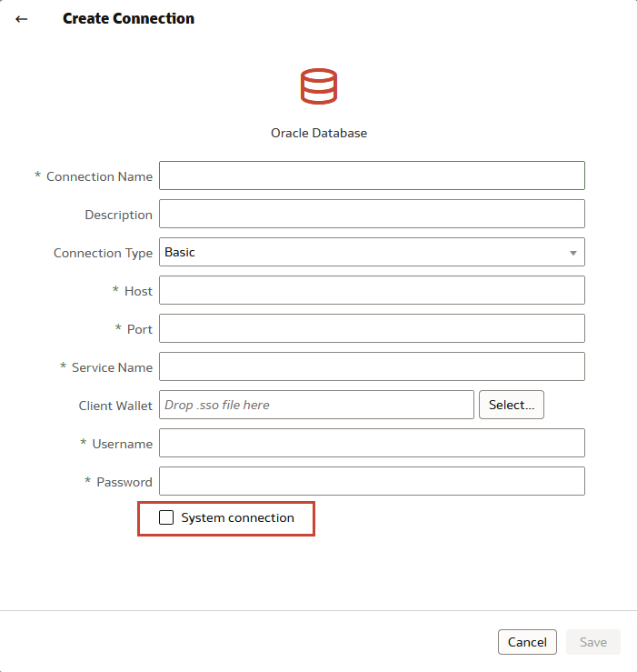Select the Service Name input field

click(372, 366)
